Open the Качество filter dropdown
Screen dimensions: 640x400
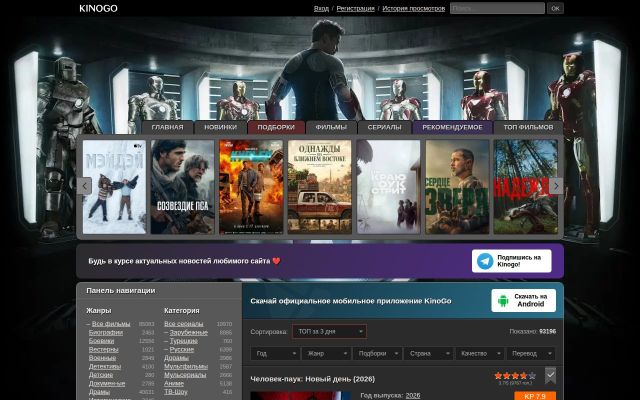coord(480,353)
